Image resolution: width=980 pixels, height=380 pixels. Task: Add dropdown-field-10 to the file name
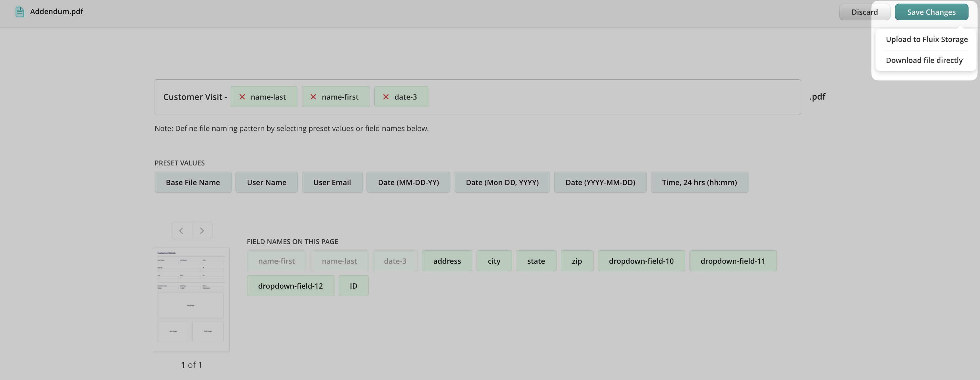click(x=641, y=261)
